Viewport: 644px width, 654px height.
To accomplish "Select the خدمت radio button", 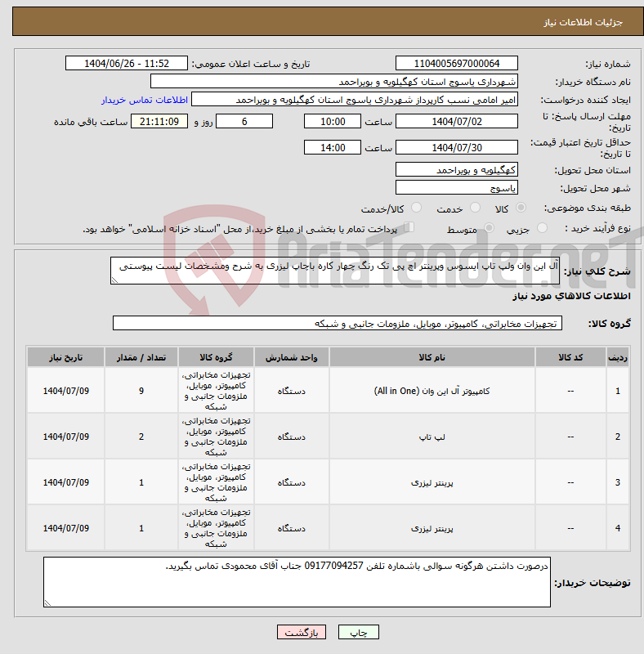I will click(475, 208).
